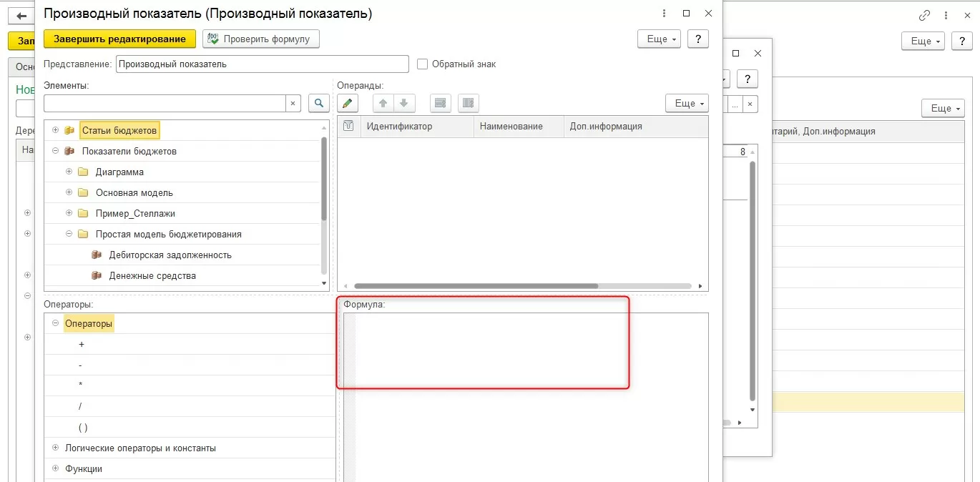Click the Check formula icon button

(213, 39)
